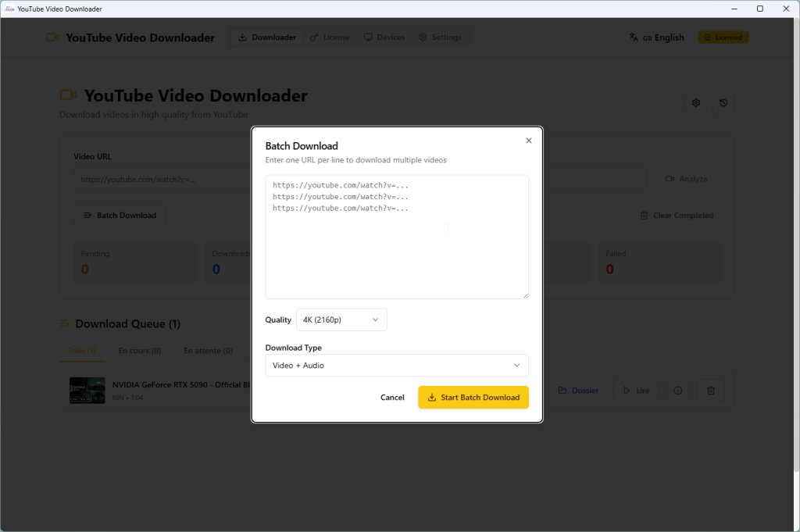Click inside the batch URL text area
Viewport: 800px width, 532px height.
(397, 234)
